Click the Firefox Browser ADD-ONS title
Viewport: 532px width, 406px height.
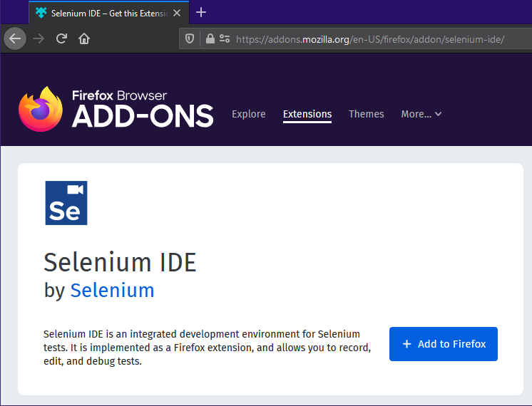[143, 109]
